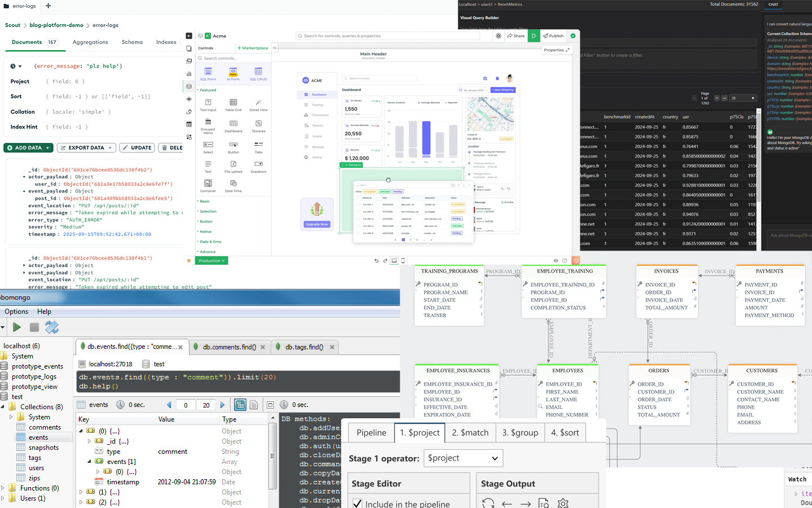Open the Help menu in Robomongo
The width and height of the screenshot is (812, 508).
(44, 312)
